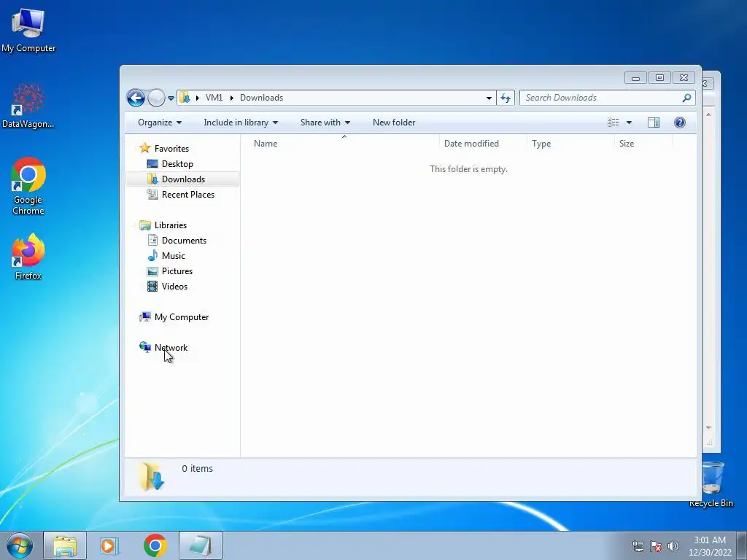Screen dimensions: 747x560
Task: Expand the view options dropdown arrow
Action: (x=629, y=122)
